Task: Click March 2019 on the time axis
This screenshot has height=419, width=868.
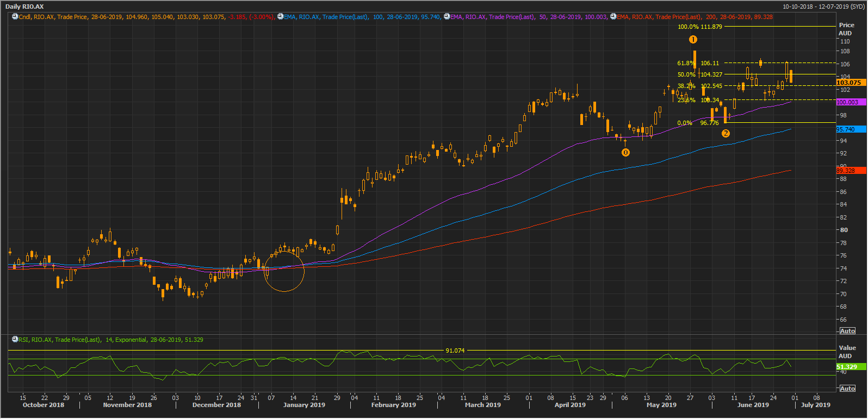Action: (x=483, y=405)
